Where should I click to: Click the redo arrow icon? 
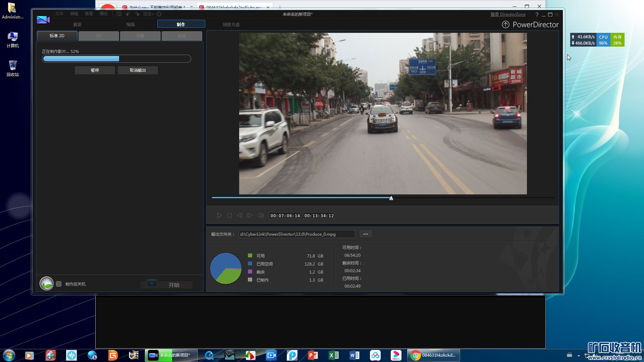[137, 14]
